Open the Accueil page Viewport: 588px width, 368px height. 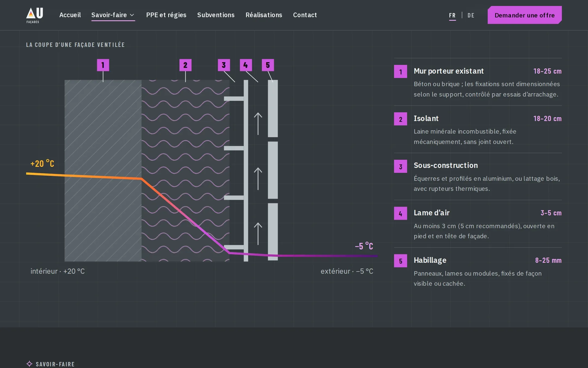tap(70, 15)
